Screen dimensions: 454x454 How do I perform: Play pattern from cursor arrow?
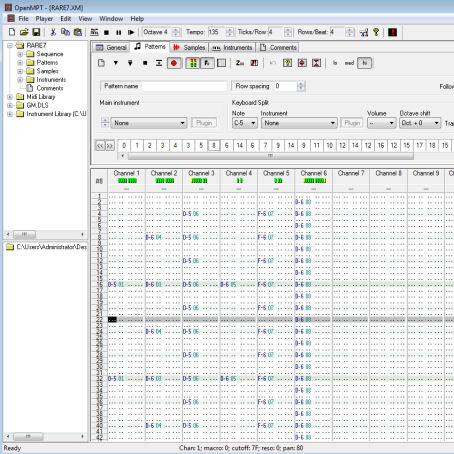[116, 63]
